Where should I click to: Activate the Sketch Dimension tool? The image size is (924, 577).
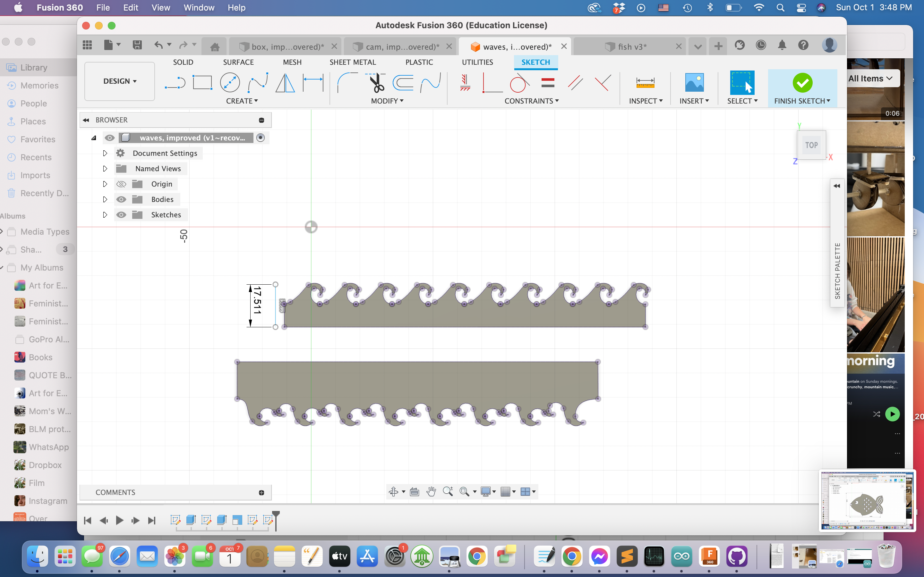click(313, 82)
